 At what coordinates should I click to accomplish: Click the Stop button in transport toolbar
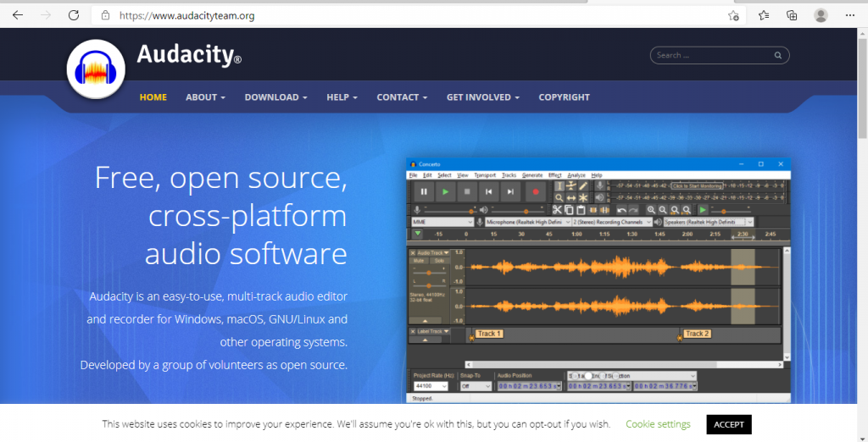coord(467,192)
